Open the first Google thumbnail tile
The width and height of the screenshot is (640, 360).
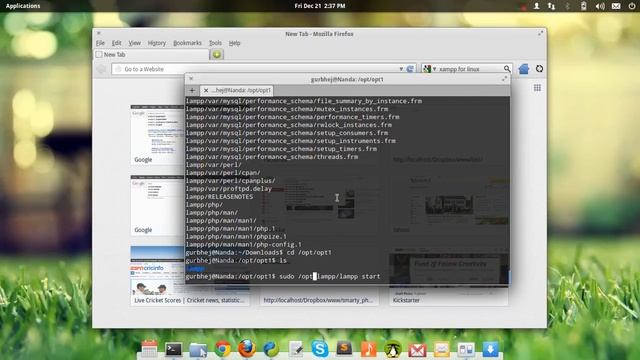coord(157,135)
